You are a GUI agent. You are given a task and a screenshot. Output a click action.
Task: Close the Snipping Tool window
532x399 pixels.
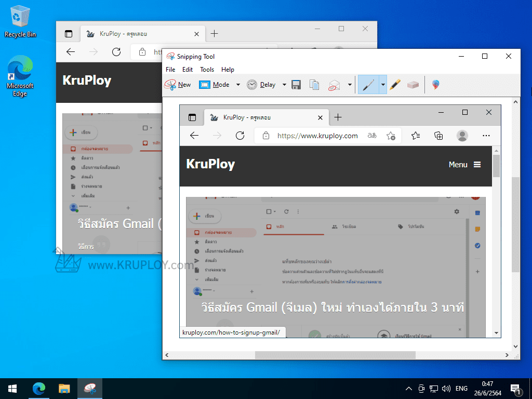coord(508,56)
